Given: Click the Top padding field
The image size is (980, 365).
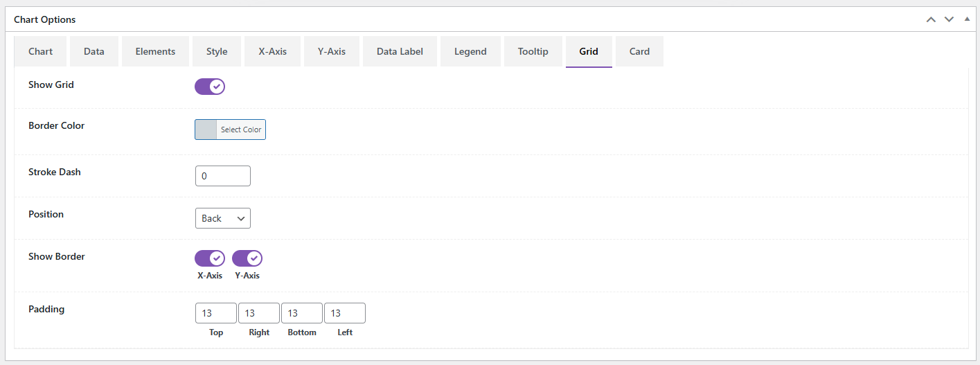Looking at the screenshot, I should 215,313.
